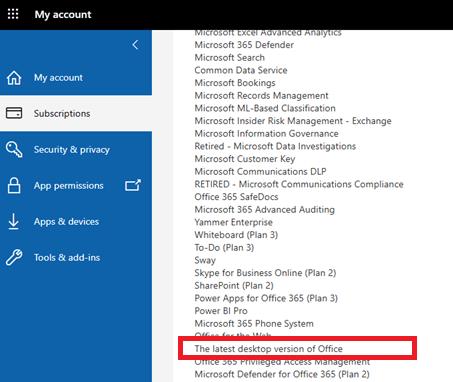Viewport: 453px width, 382px height.
Task: Click the Microsoft 365 Defender list item
Action: 244,45
